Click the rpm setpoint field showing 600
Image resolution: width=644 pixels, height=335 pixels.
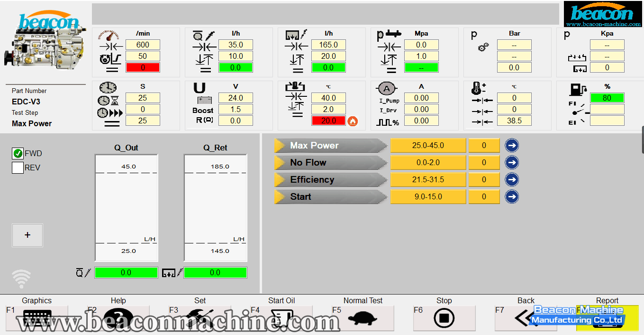[x=143, y=45]
